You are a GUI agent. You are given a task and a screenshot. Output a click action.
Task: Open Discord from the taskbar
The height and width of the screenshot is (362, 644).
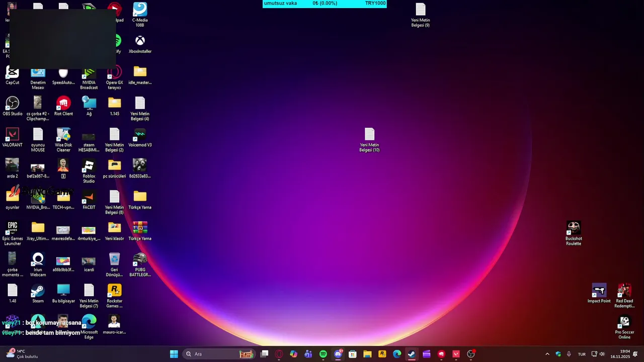[x=338, y=354]
